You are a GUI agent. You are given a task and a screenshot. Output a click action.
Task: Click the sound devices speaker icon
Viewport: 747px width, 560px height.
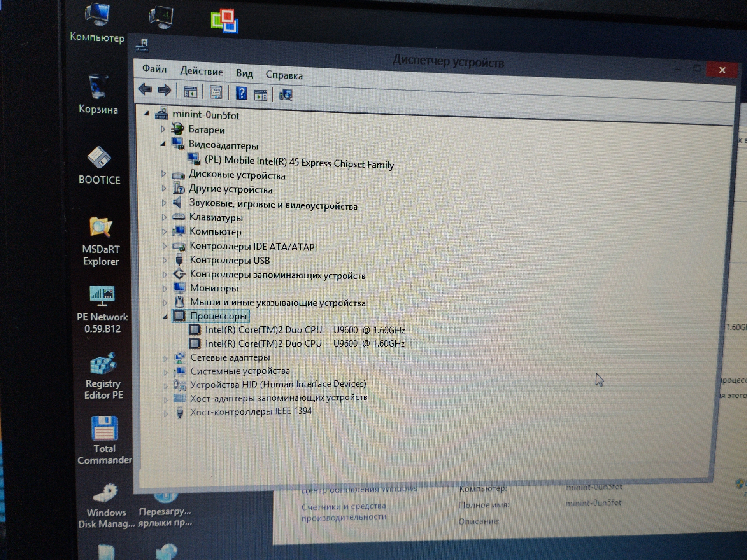(178, 202)
